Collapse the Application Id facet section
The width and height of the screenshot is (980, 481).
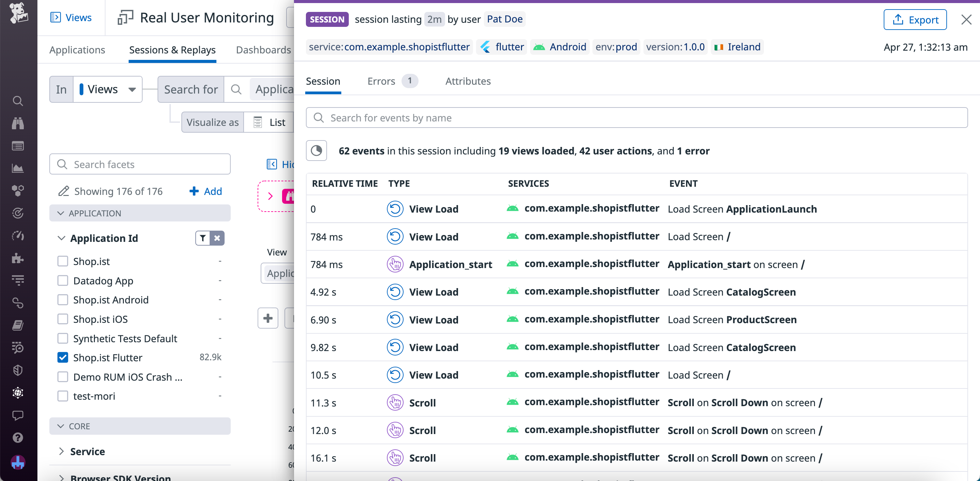[x=62, y=238]
